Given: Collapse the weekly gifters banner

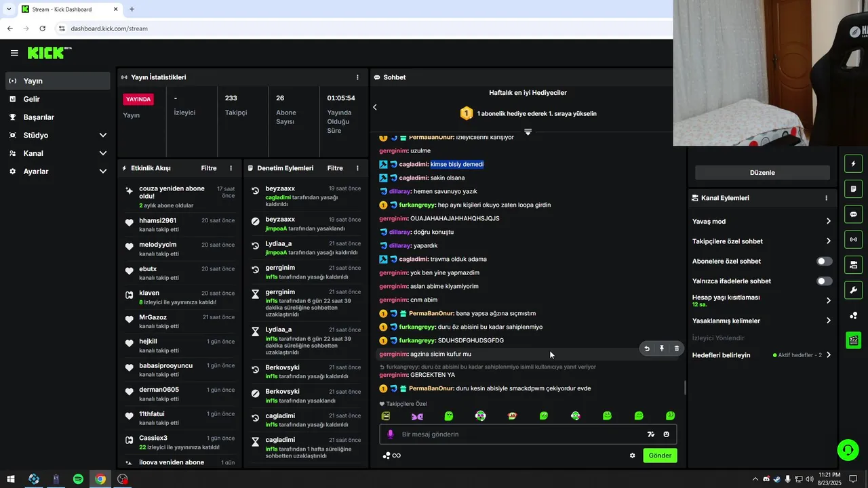Looking at the screenshot, I should (528, 131).
